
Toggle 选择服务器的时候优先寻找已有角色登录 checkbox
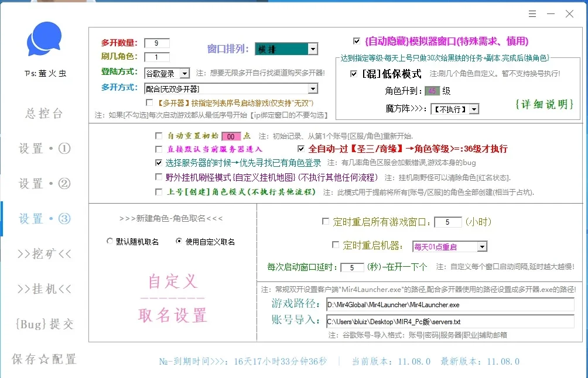(159, 163)
